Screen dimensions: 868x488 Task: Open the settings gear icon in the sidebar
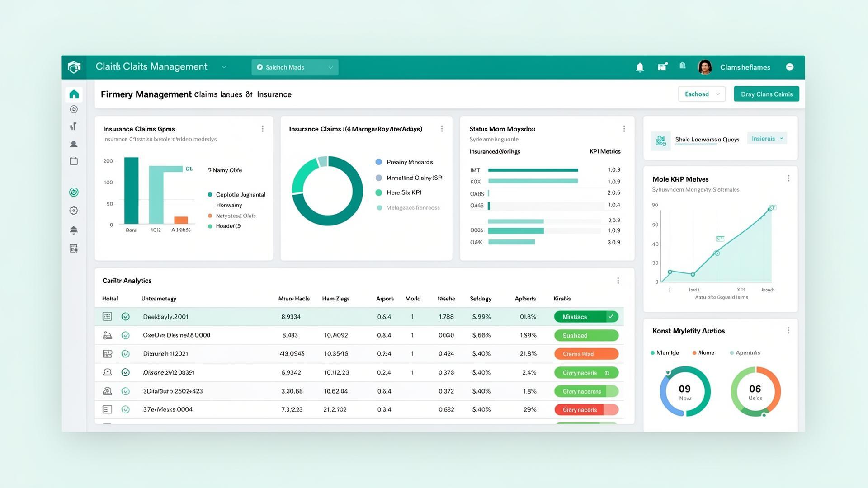tap(73, 210)
